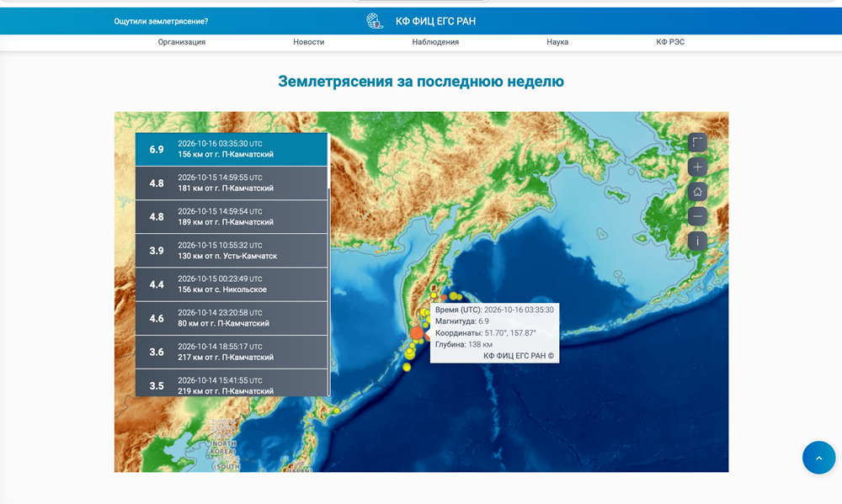Select the 4.4 quake near Никольское

pyautogui.click(x=231, y=284)
